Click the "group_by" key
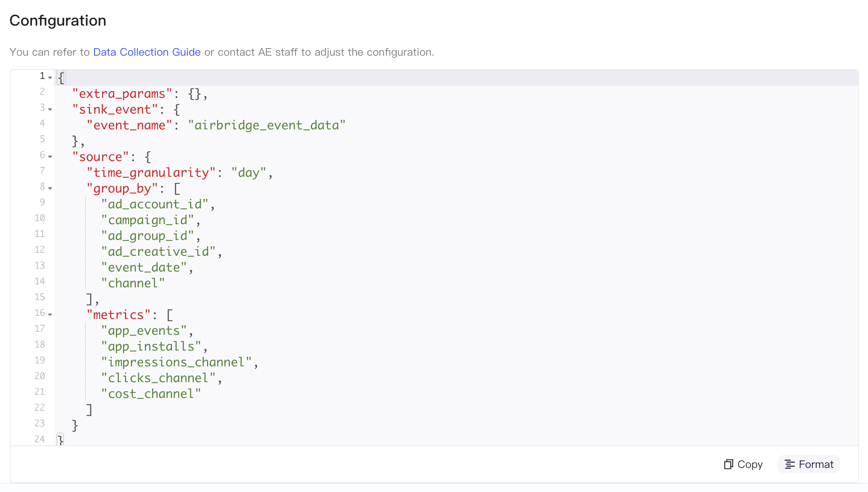This screenshot has width=868, height=492. [x=122, y=188]
